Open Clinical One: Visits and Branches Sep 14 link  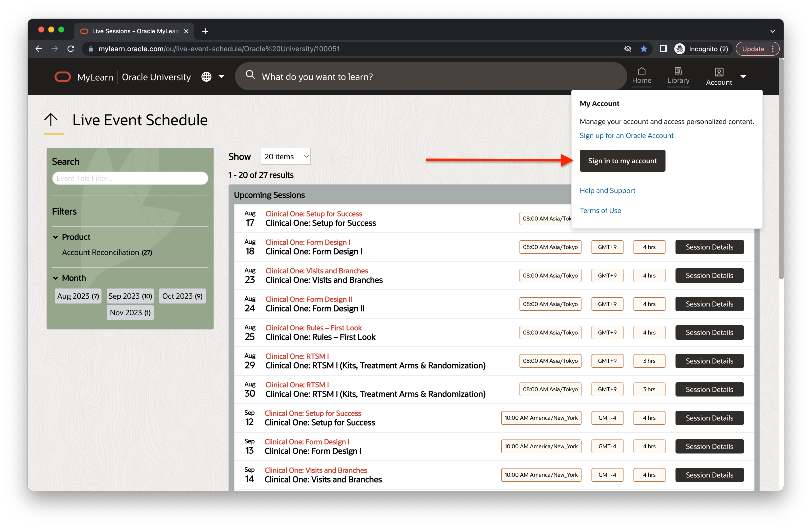[316, 470]
